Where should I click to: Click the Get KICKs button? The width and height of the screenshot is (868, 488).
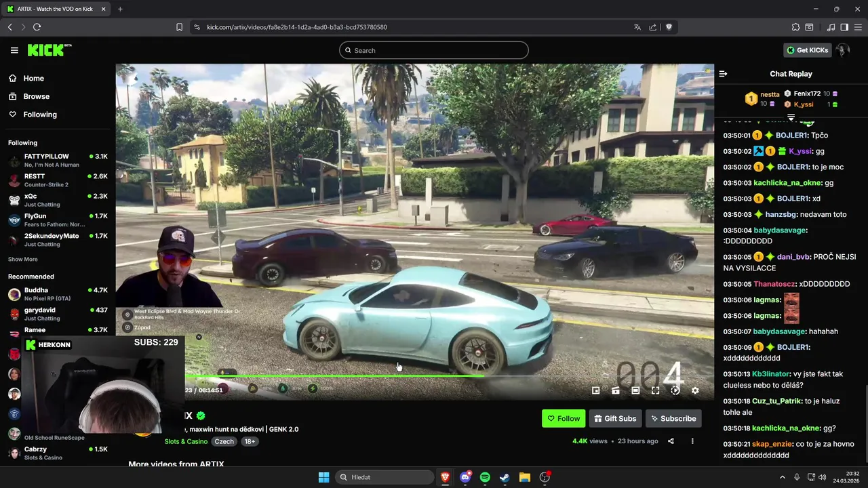click(807, 50)
